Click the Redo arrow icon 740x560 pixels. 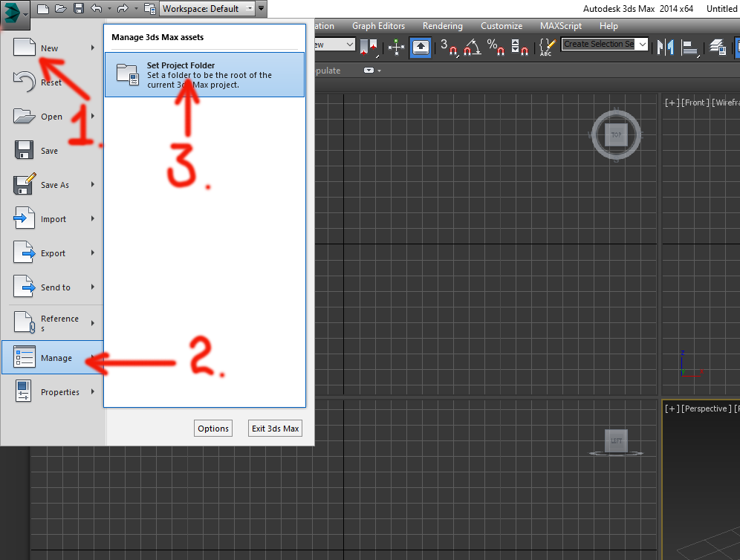click(x=123, y=8)
